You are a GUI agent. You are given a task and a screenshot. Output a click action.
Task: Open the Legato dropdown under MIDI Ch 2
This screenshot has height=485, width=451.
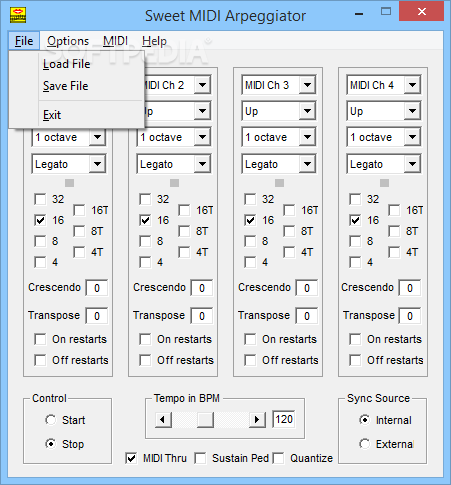(x=202, y=164)
